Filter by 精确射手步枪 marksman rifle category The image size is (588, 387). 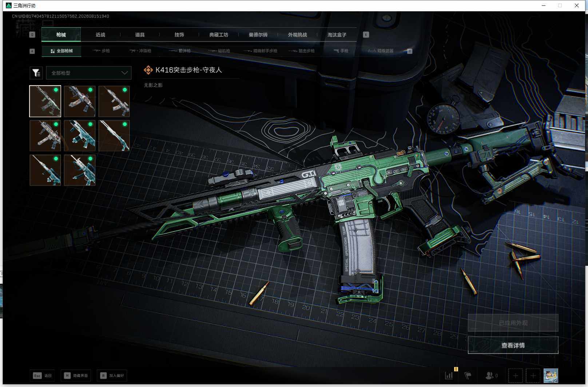[x=261, y=51]
